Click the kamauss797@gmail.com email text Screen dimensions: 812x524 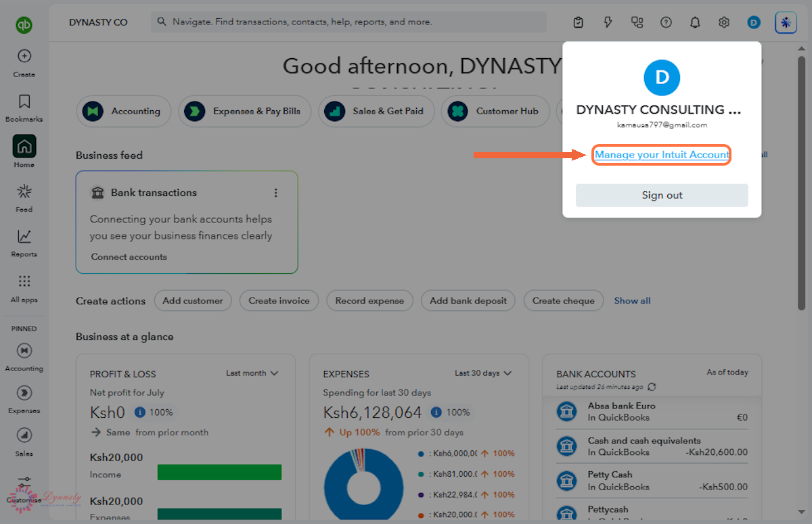[x=662, y=125]
